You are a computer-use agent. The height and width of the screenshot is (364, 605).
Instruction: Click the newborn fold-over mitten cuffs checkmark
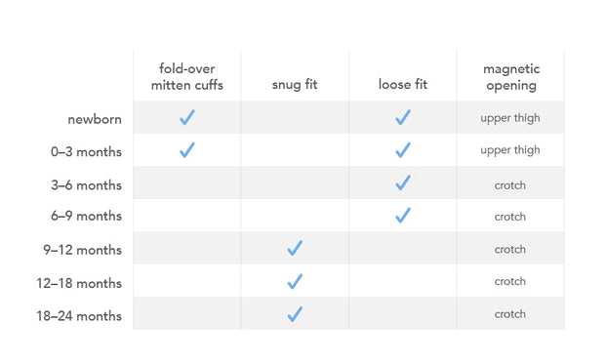(x=187, y=117)
